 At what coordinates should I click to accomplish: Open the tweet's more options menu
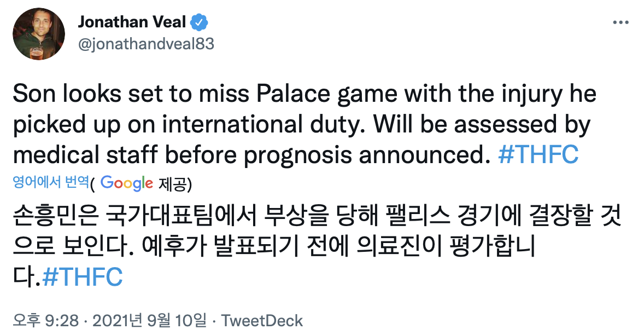coord(620,23)
